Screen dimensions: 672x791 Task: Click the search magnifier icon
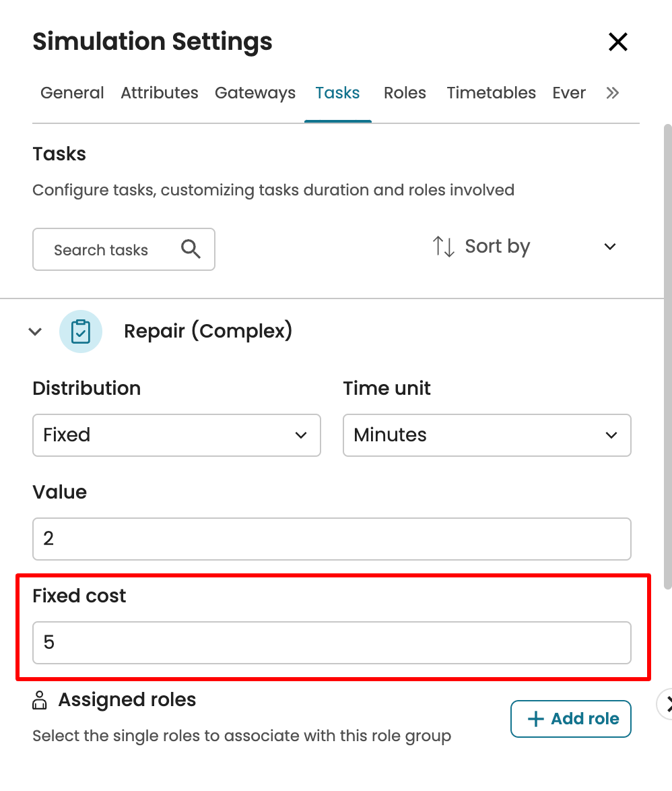191,250
